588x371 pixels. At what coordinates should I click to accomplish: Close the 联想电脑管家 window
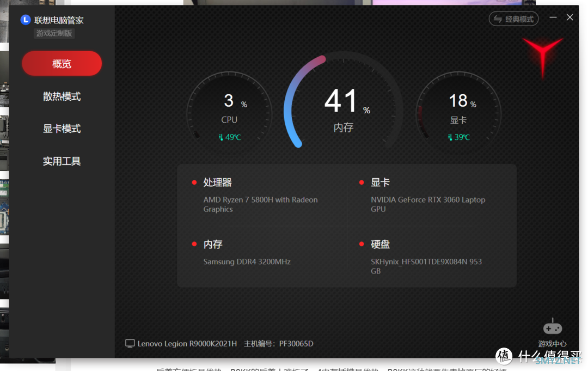[570, 17]
